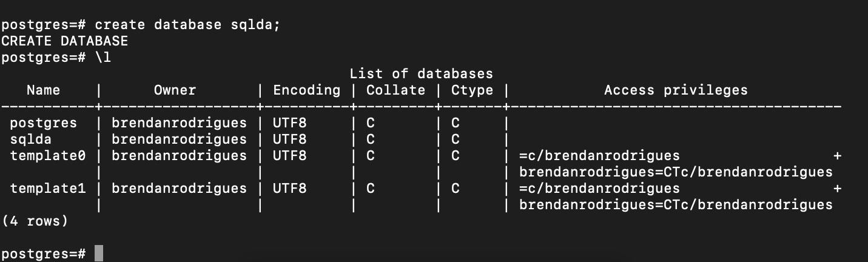Screen dimensions: 868x262
Task: Click the Ctype column header
Action: click(x=472, y=90)
